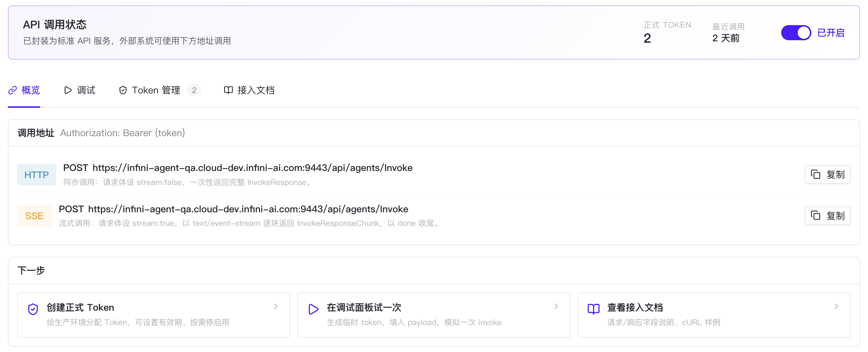This screenshot has height=352, width=868.
Task: Copy the HTTP invoke address
Action: [827, 175]
